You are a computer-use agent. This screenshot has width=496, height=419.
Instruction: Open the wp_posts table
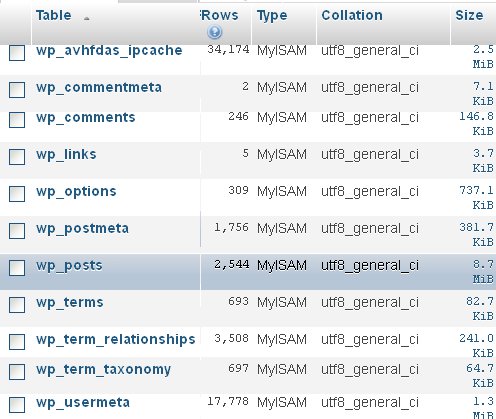click(69, 266)
